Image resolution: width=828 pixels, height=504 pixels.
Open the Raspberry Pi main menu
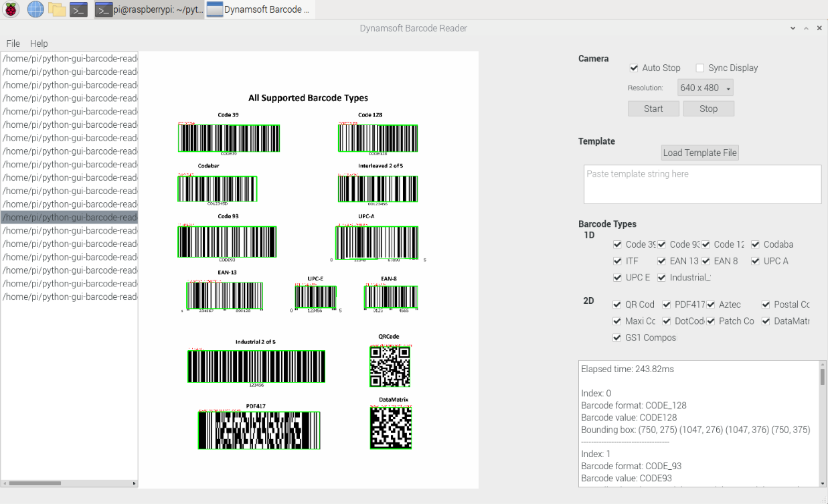pos(11,9)
